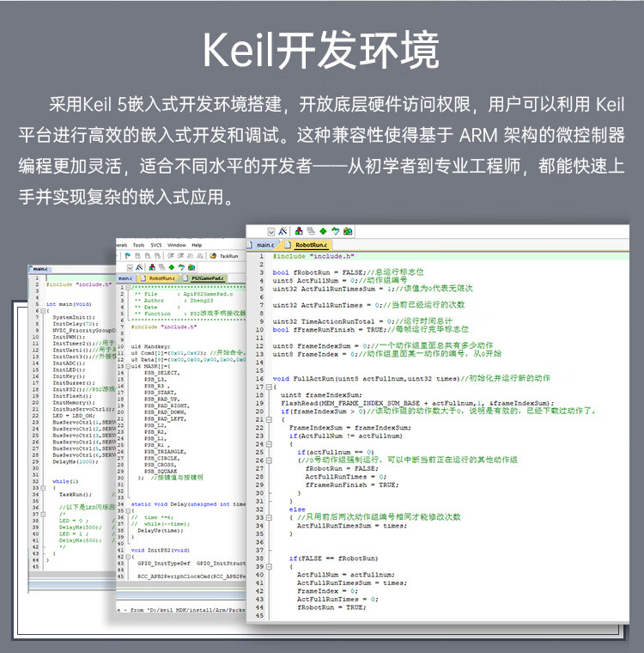
Task: Collapse MASK array fold at line 13, middle window
Action: (x=128, y=366)
